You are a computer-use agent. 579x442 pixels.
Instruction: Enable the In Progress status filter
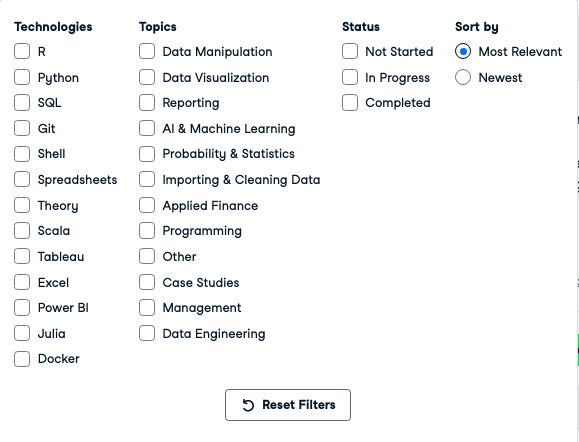(350, 77)
